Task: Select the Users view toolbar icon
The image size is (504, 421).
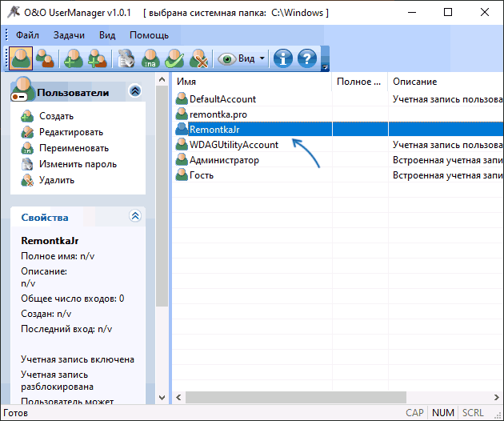Action: click(21, 58)
